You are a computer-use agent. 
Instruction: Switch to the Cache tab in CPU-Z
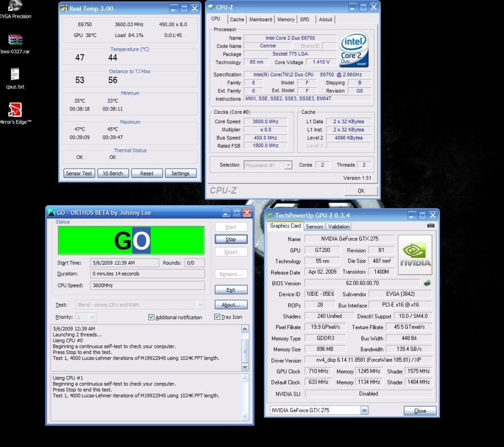237,19
